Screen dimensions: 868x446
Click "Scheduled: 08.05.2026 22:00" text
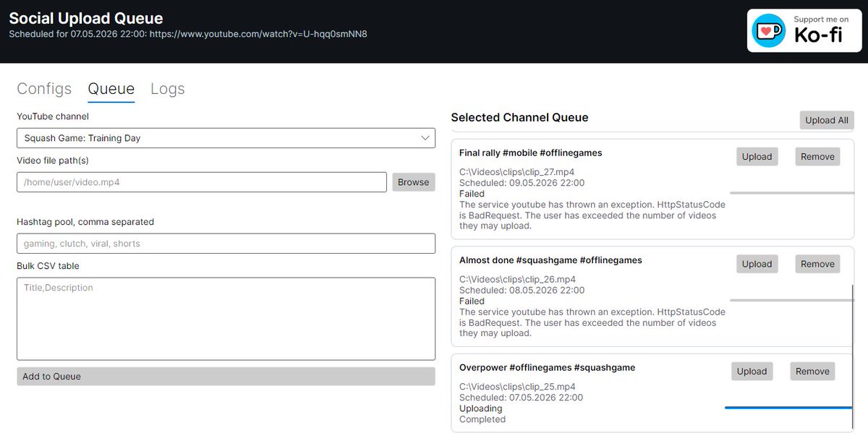522,291
